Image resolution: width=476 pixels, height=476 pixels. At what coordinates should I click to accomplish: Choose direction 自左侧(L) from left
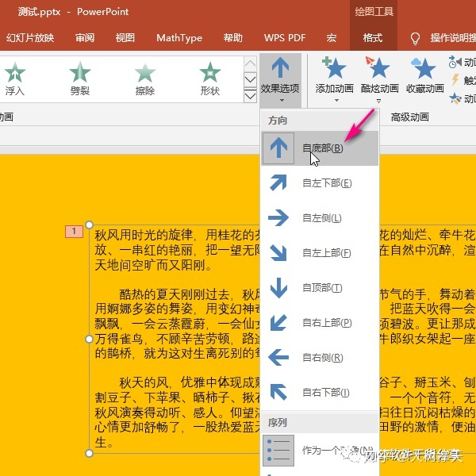[321, 218]
